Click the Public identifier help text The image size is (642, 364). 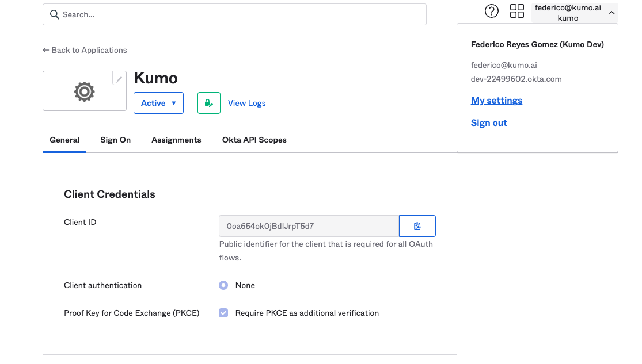[x=326, y=251]
